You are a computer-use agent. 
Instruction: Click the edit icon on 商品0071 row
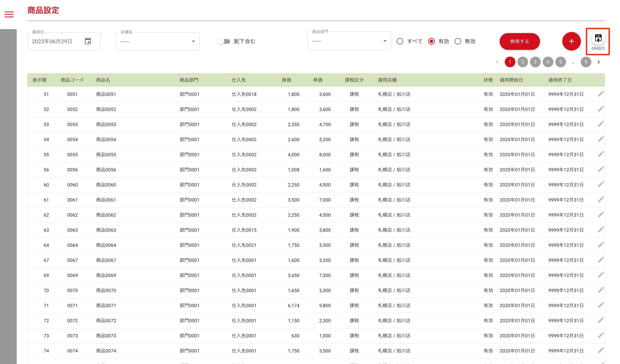click(601, 305)
